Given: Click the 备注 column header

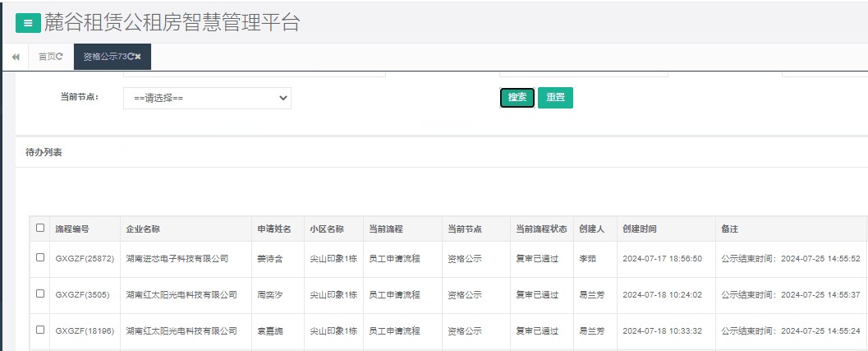Looking at the screenshot, I should [729, 229].
